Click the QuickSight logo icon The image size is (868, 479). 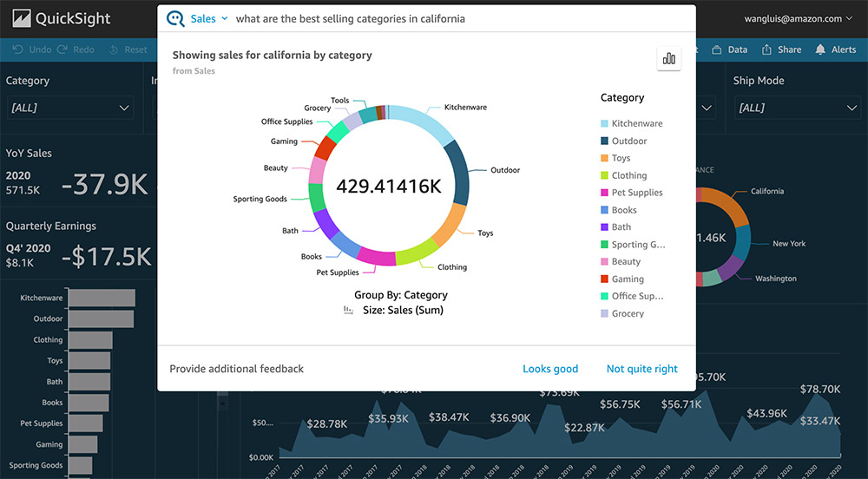point(22,18)
